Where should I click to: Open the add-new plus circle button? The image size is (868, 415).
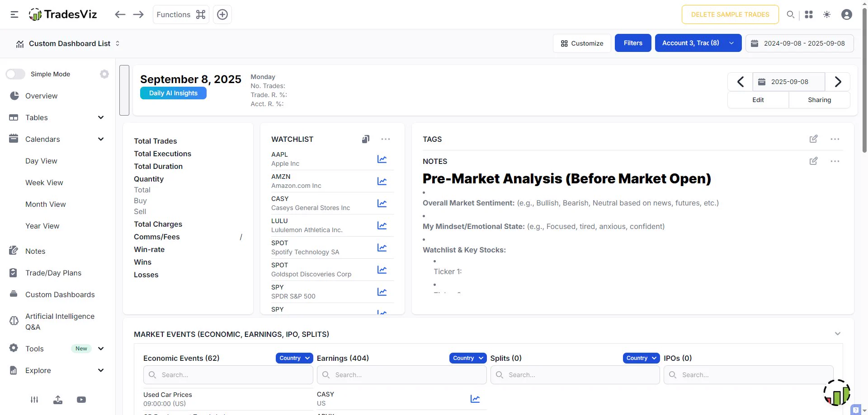(222, 14)
